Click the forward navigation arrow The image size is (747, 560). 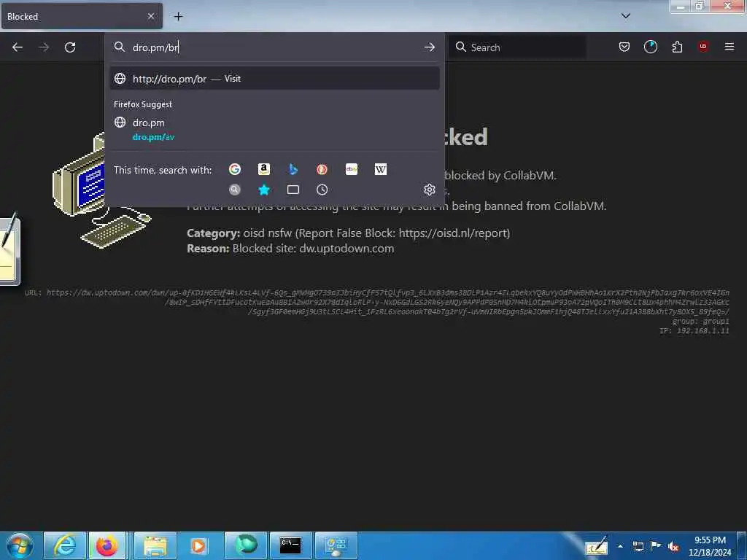pos(44,47)
